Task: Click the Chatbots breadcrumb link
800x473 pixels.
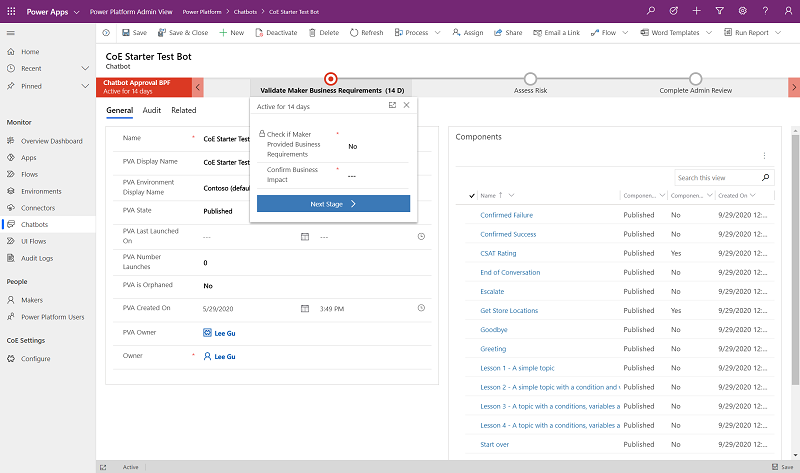Action: click(245, 12)
